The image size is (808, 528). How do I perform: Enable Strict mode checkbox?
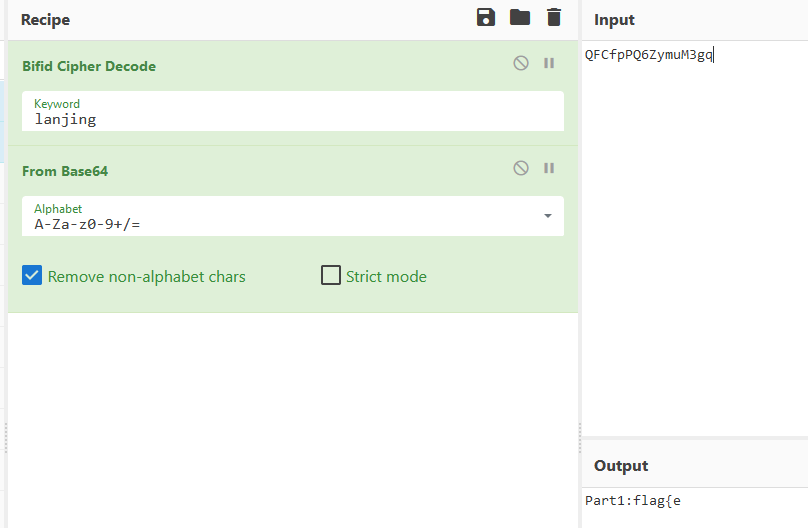331,275
